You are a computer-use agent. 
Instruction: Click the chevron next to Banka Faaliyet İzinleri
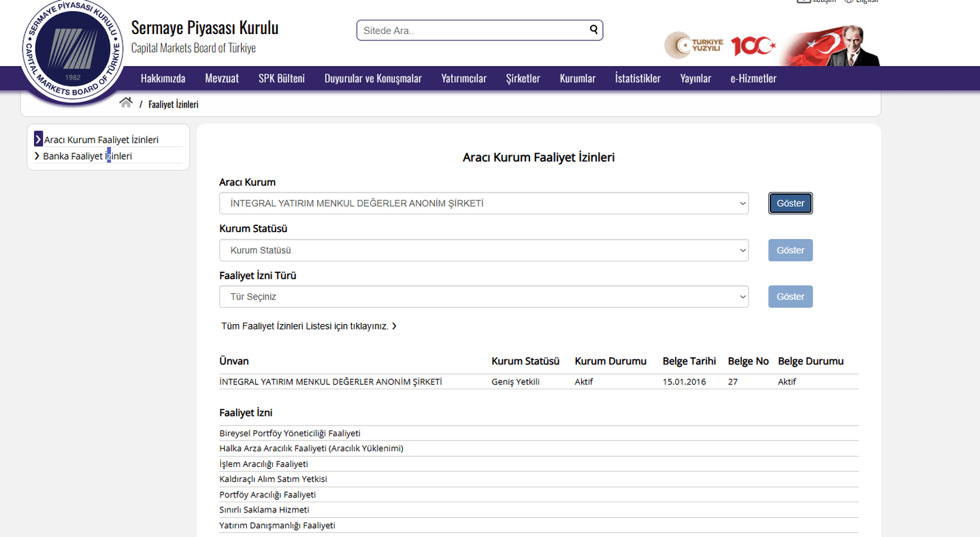(x=37, y=156)
